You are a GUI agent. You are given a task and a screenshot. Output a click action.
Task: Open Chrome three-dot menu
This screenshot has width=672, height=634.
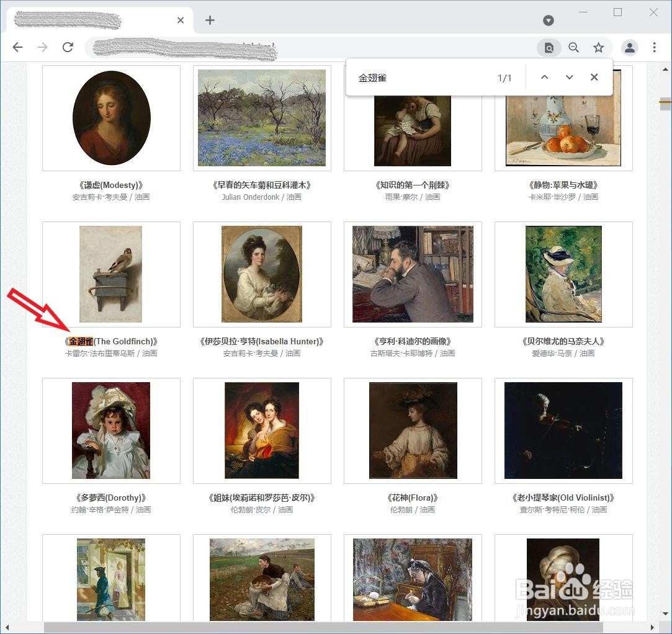[654, 48]
